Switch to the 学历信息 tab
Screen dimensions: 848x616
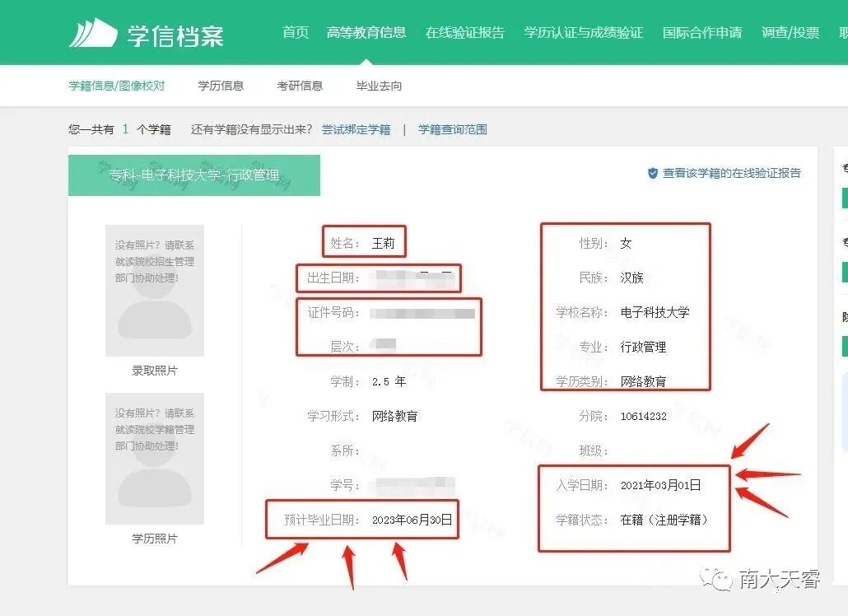click(x=221, y=86)
